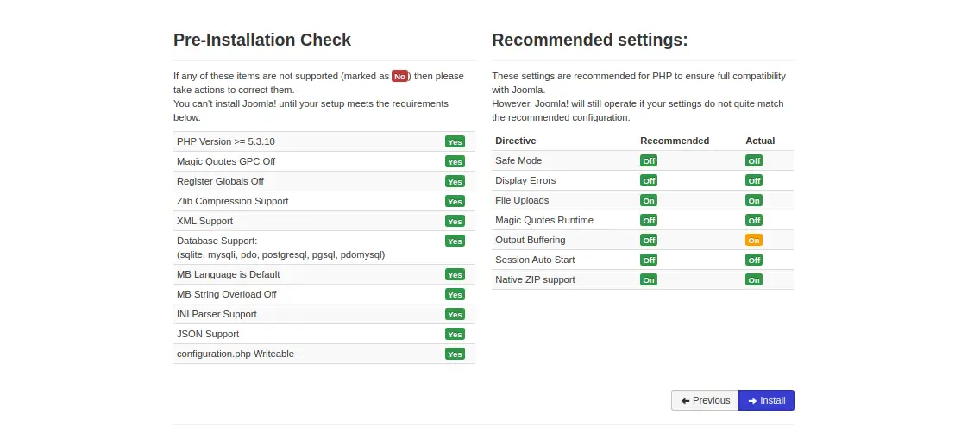Click the Install button
Screen dimensions: 980x439
[766, 400]
